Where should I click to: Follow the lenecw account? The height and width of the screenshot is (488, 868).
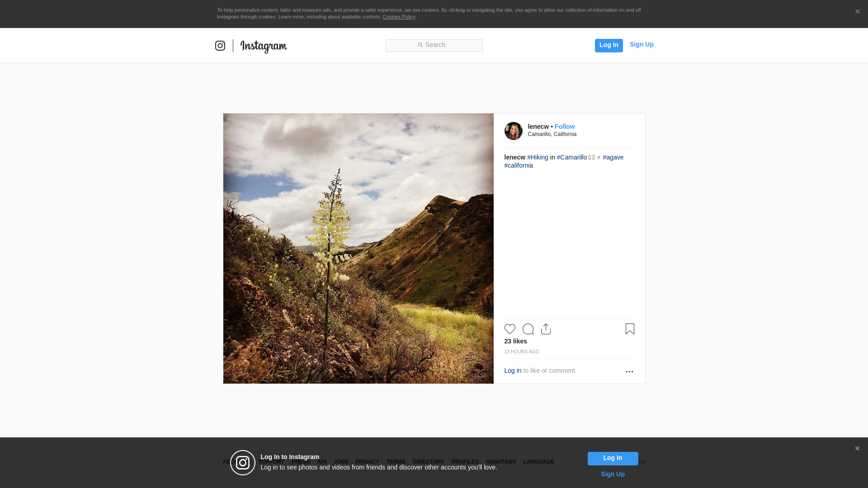point(565,127)
